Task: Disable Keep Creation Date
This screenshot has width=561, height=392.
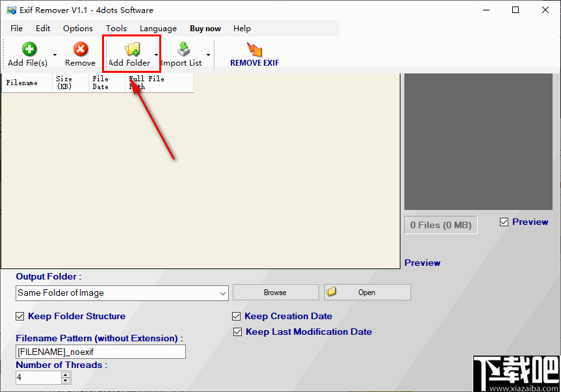Action: (x=237, y=316)
